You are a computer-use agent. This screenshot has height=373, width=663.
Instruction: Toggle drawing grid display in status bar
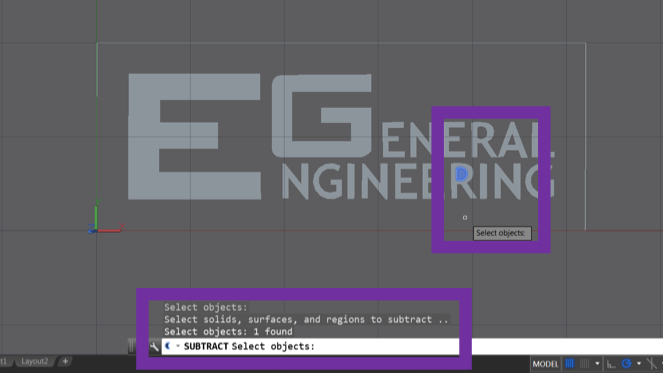pyautogui.click(x=570, y=364)
